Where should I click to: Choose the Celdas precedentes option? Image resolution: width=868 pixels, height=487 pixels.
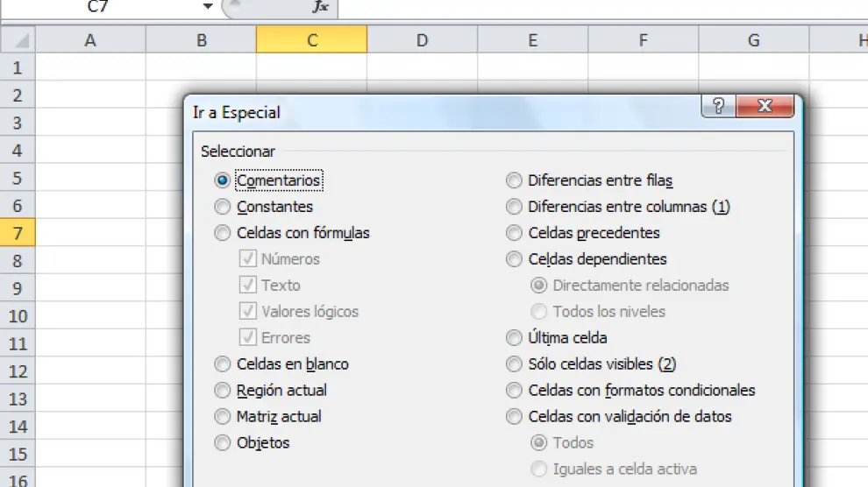click(x=514, y=233)
